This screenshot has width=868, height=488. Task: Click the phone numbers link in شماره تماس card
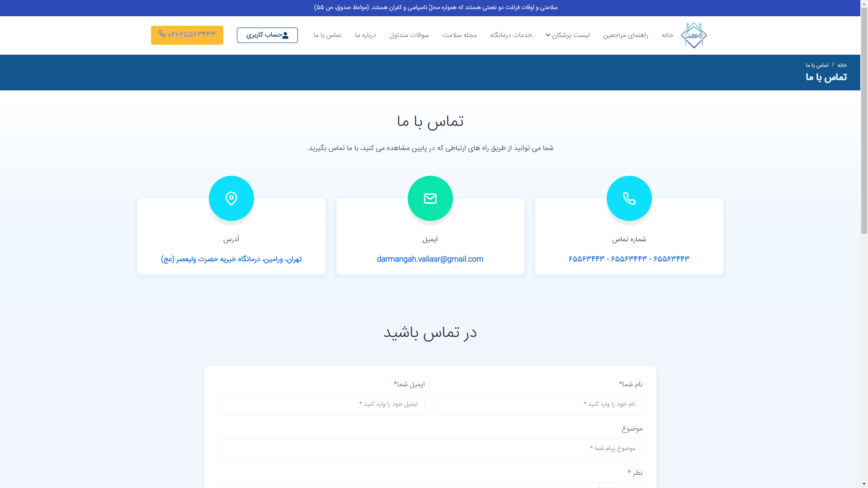[629, 259]
